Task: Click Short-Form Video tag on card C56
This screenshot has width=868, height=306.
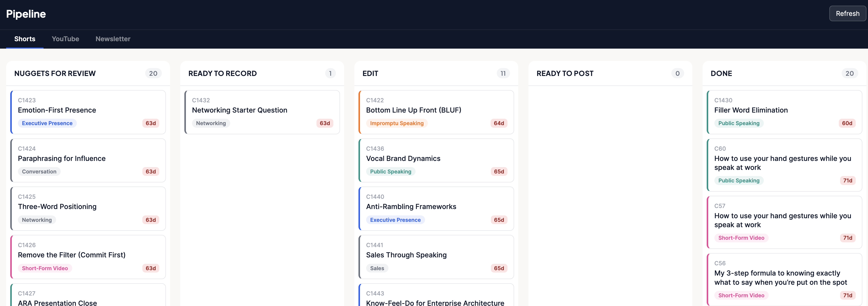Action: click(x=741, y=295)
